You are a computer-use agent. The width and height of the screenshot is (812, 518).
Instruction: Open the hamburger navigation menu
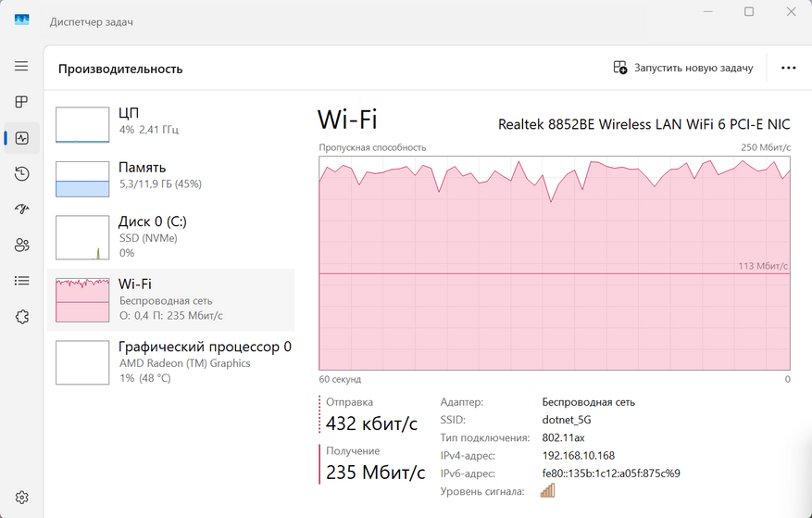(21, 67)
